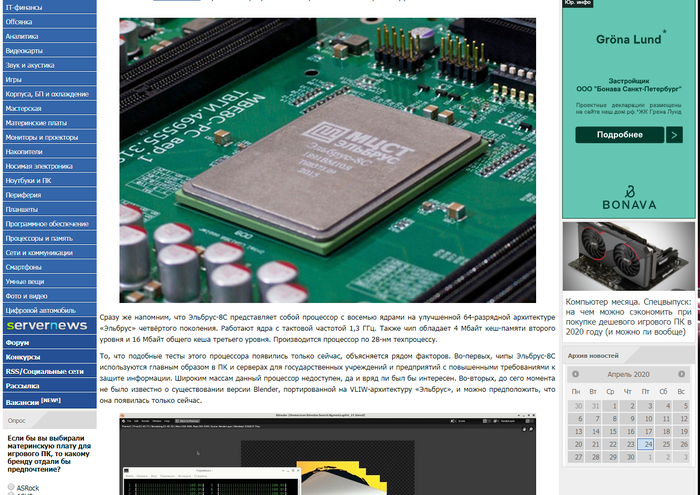Open the Звук и акустика section
The height and width of the screenshot is (495, 700).
(x=50, y=64)
